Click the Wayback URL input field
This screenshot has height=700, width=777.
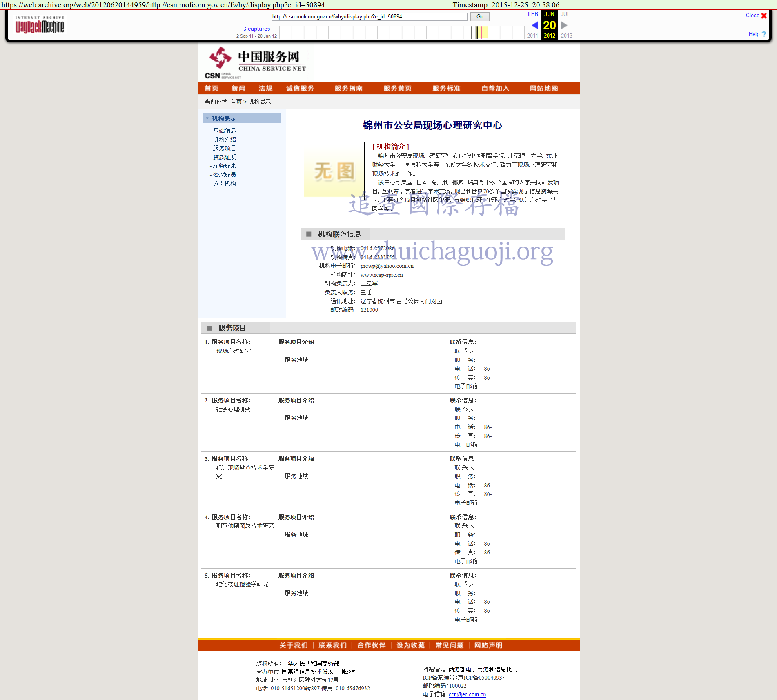tap(369, 17)
